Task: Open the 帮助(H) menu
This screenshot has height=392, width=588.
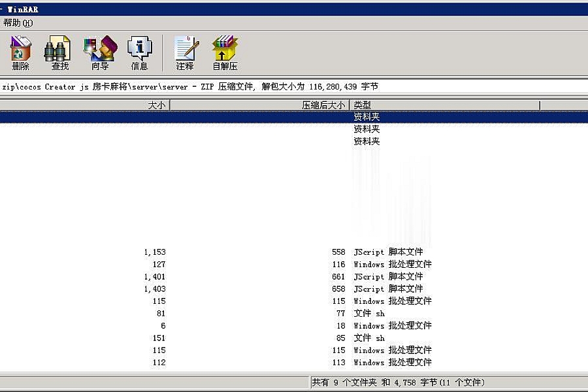Action: (x=18, y=24)
